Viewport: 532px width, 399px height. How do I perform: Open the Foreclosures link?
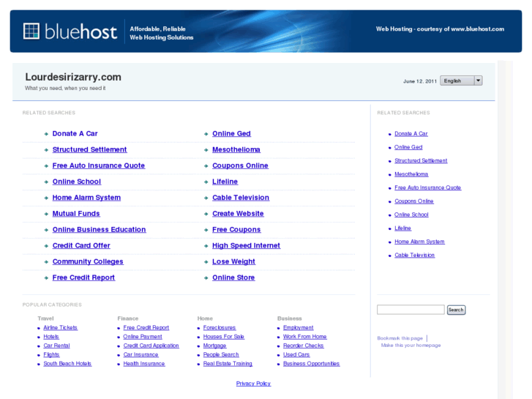[220, 328]
